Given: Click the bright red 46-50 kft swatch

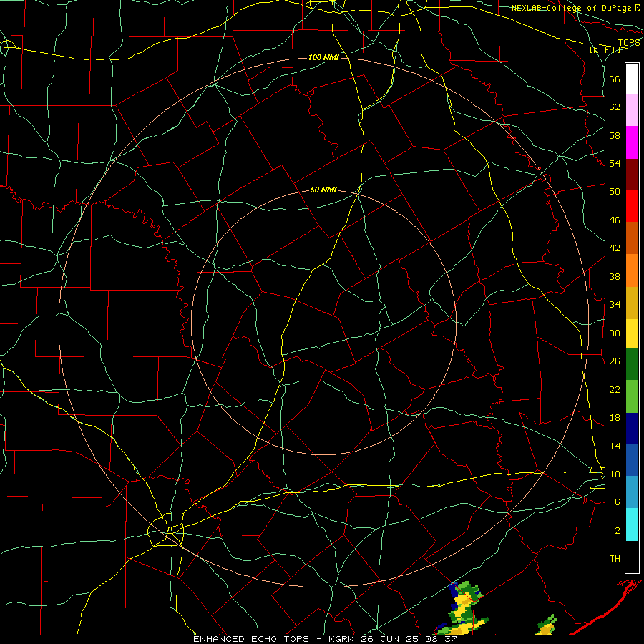Looking at the screenshot, I should [632, 206].
